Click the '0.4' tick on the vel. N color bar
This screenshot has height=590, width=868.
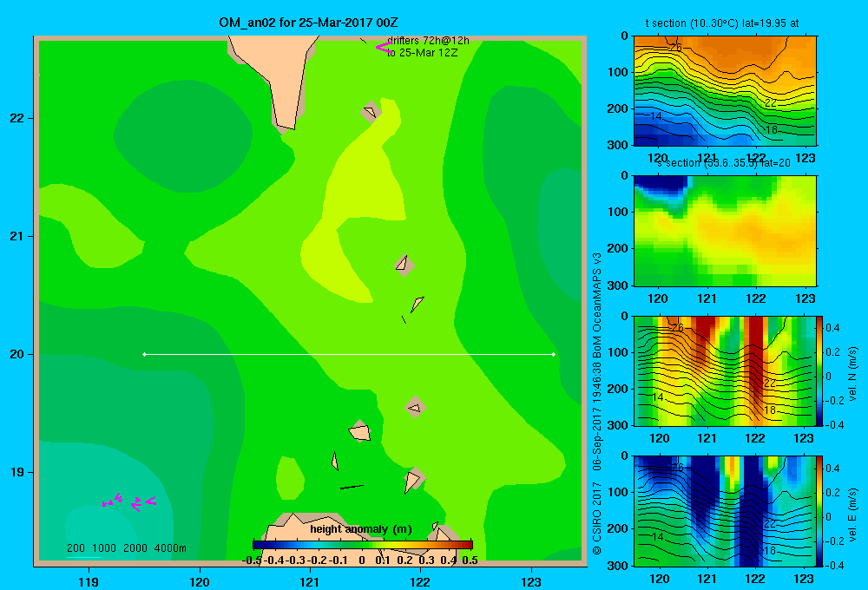pyautogui.click(x=832, y=328)
